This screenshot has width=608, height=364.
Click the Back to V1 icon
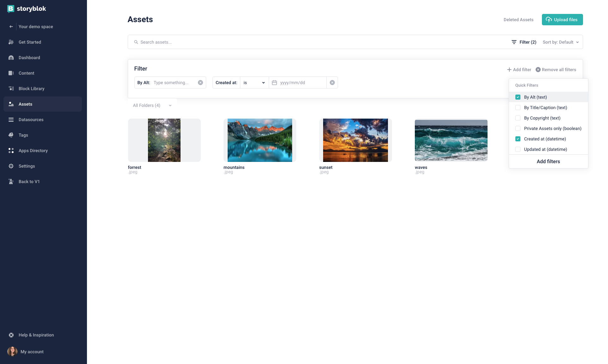[x=11, y=182]
